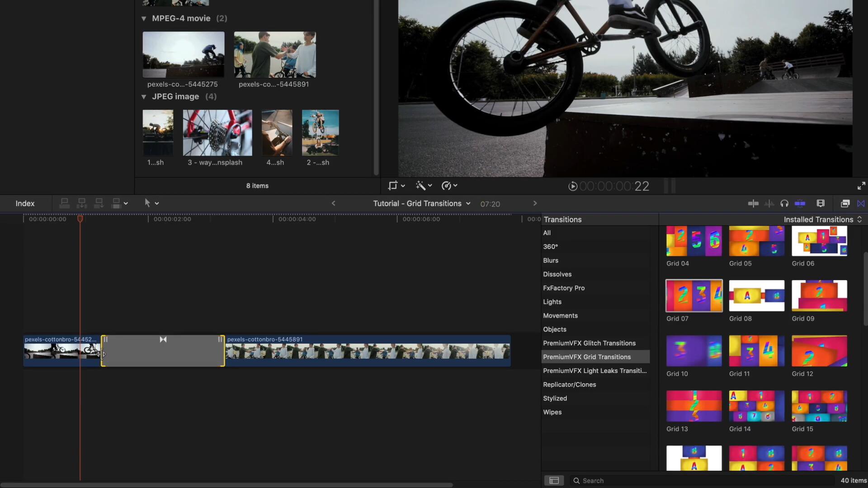868x488 pixels.
Task: Select Grid 05 transition thumbnail
Action: [x=756, y=241]
